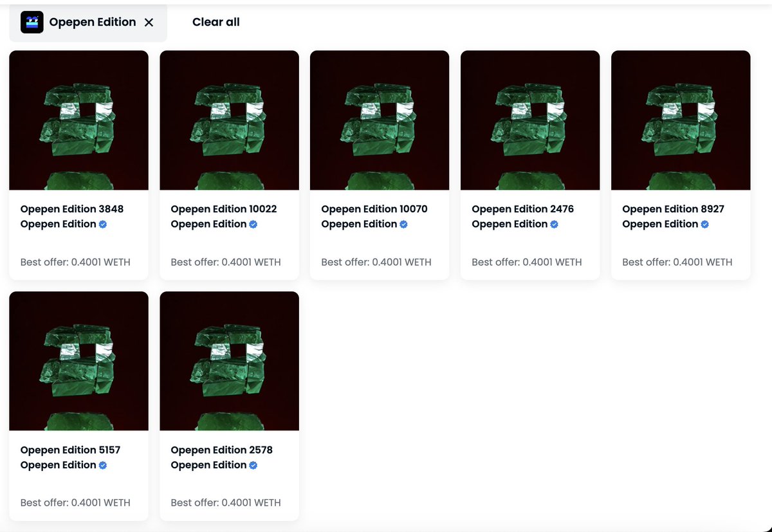Image resolution: width=772 pixels, height=532 pixels.
Task: Click the title Opepen Edition 10022
Action: (224, 209)
